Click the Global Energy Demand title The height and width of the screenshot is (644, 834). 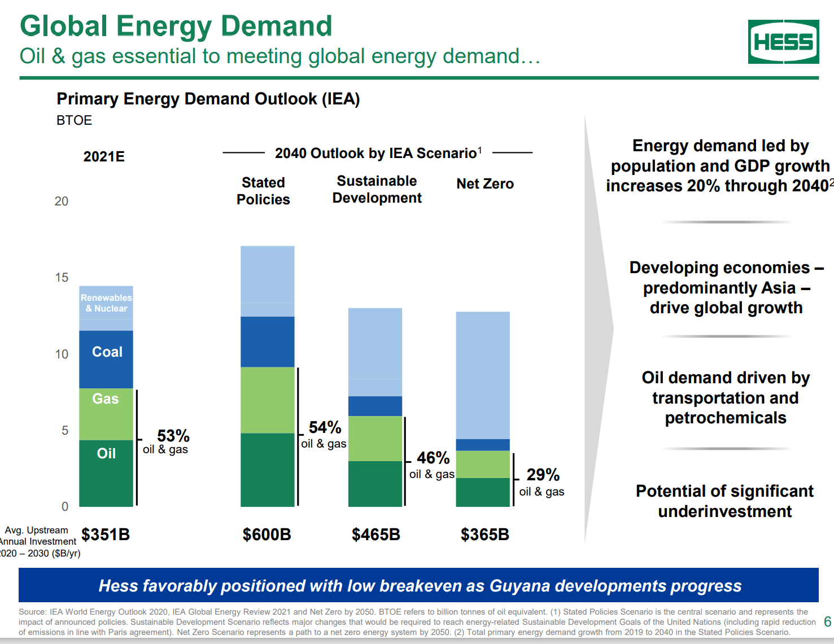click(176, 25)
